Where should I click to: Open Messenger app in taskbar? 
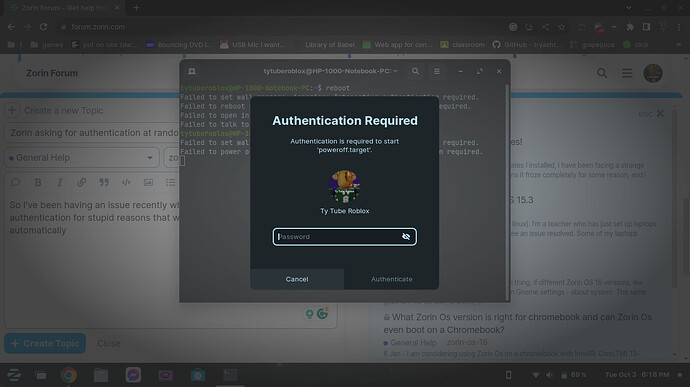click(133, 375)
